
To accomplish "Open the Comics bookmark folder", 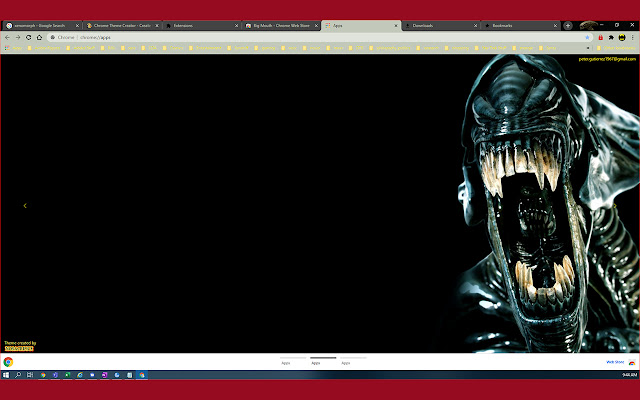I will [x=173, y=48].
